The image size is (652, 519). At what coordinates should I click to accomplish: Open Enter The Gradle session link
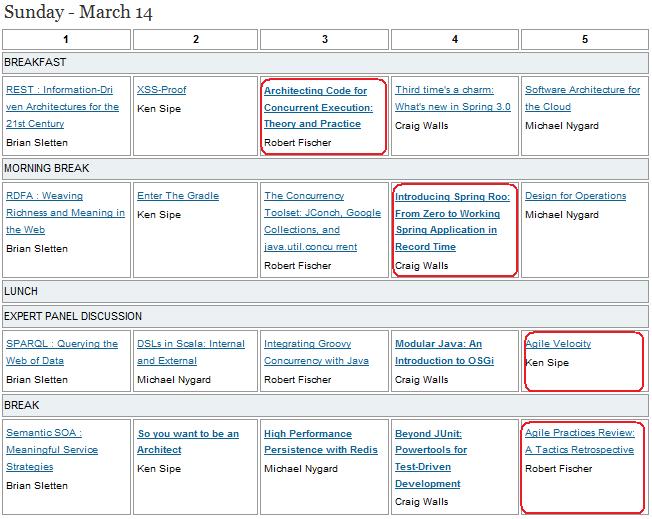pos(178,196)
